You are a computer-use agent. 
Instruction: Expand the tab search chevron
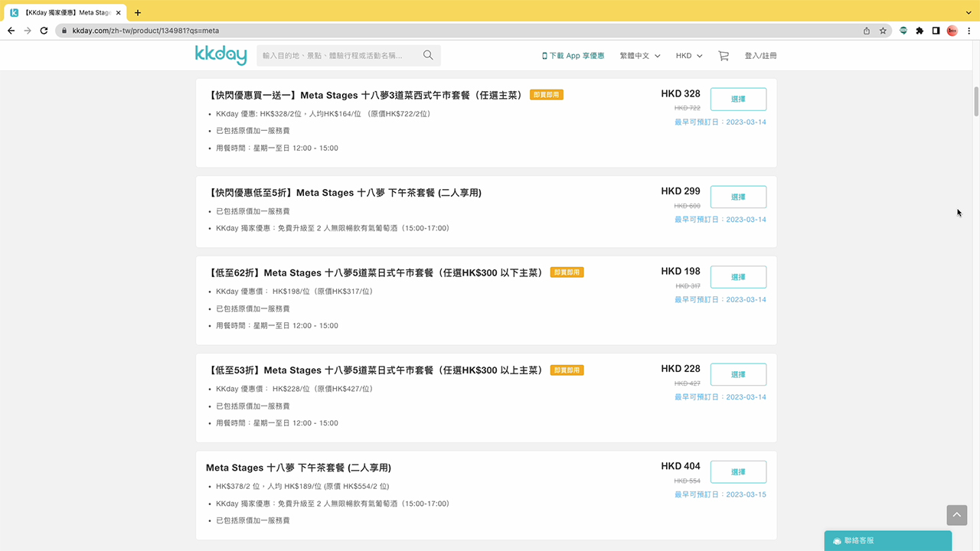coord(969,12)
